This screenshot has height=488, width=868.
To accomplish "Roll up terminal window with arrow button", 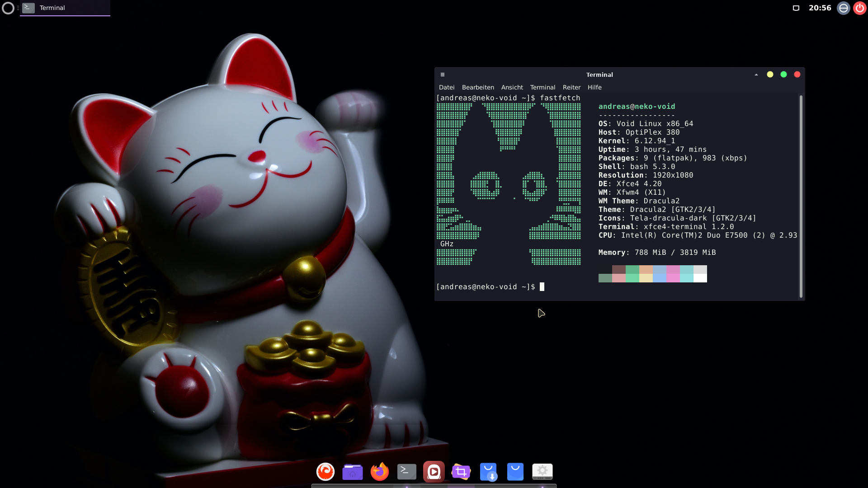I will pos(756,75).
